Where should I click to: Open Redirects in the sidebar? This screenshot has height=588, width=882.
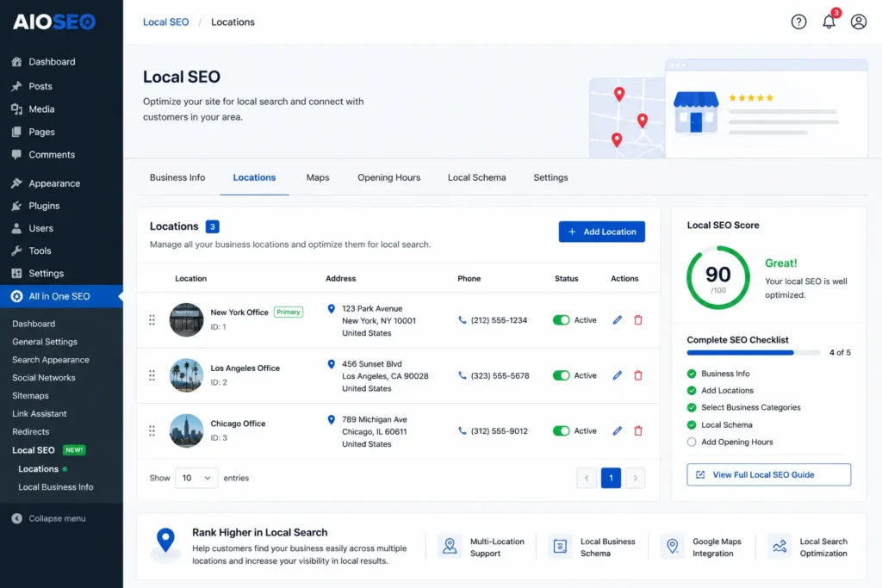[x=31, y=431]
